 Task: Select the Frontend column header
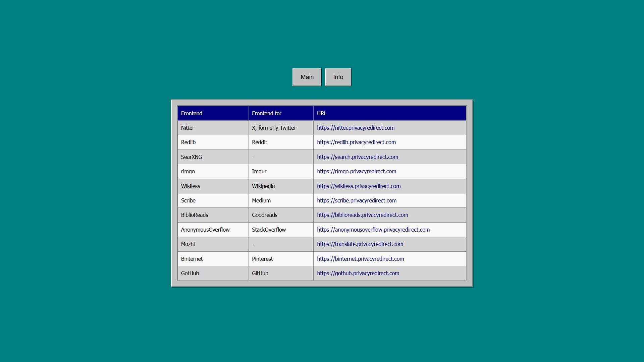pos(213,113)
